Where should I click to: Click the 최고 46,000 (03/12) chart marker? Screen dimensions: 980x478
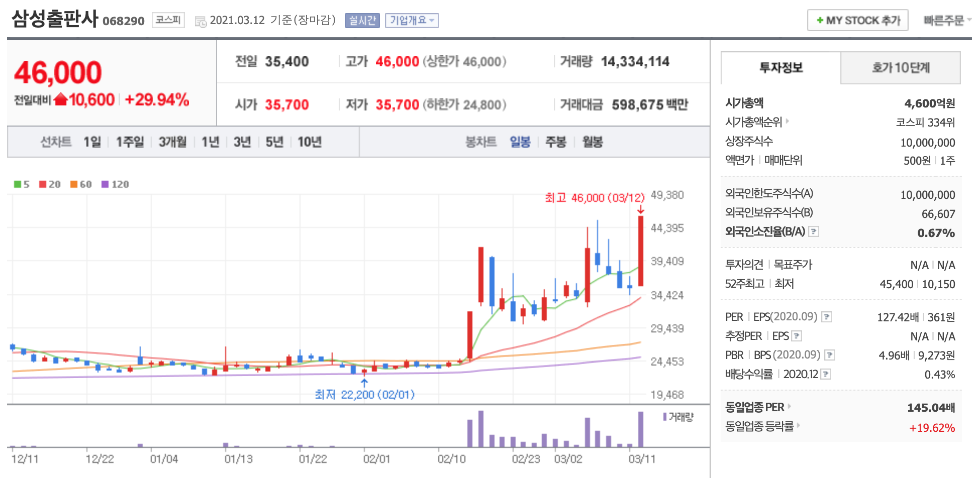[595, 198]
